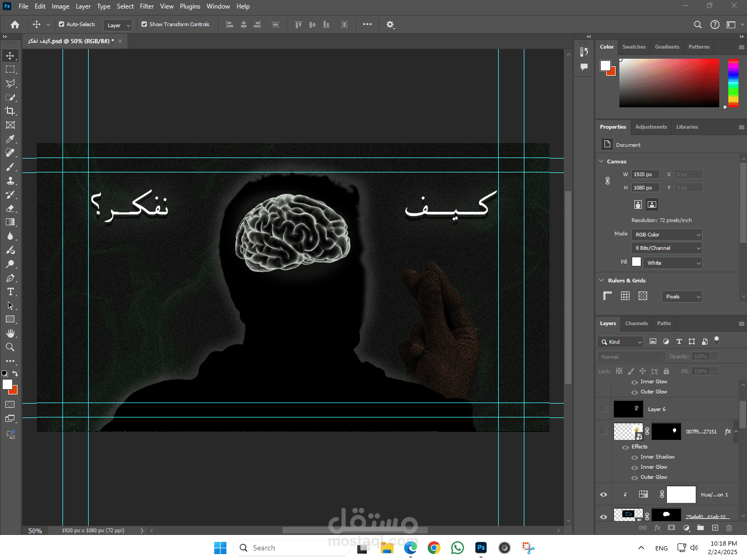
Task: Switch to the Adjustments tab
Action: 651,127
